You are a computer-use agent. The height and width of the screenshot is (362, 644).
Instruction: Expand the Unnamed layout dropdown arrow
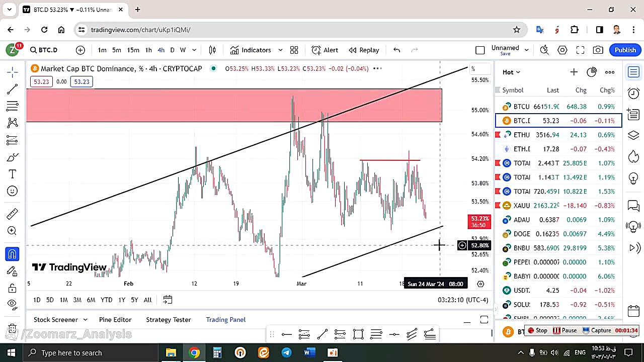point(527,50)
